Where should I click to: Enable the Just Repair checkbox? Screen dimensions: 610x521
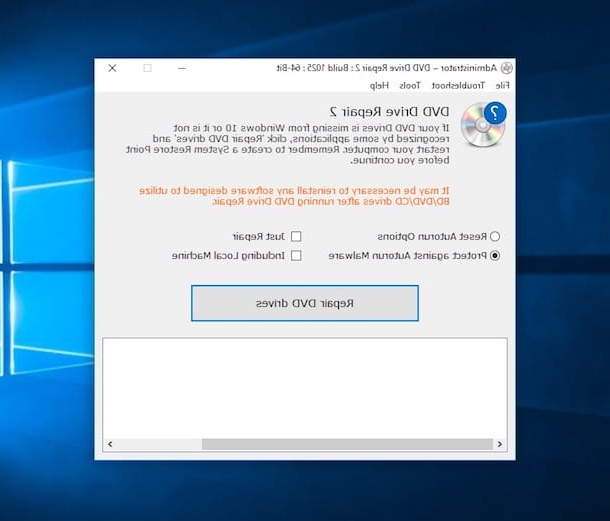[x=296, y=236]
